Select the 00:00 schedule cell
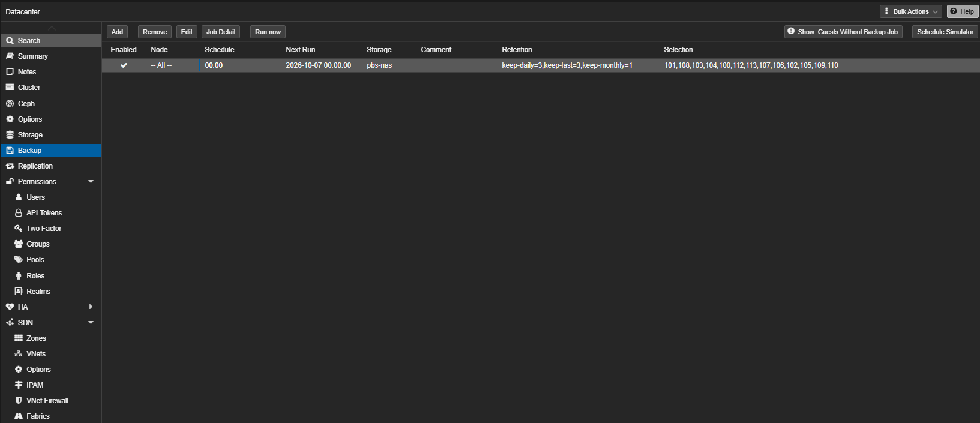 click(x=239, y=65)
